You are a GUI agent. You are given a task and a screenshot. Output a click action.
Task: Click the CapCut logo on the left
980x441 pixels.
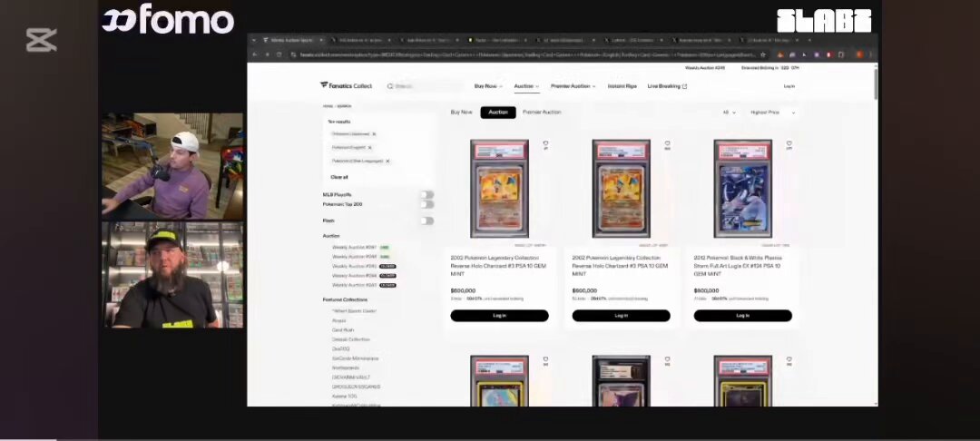[41, 40]
